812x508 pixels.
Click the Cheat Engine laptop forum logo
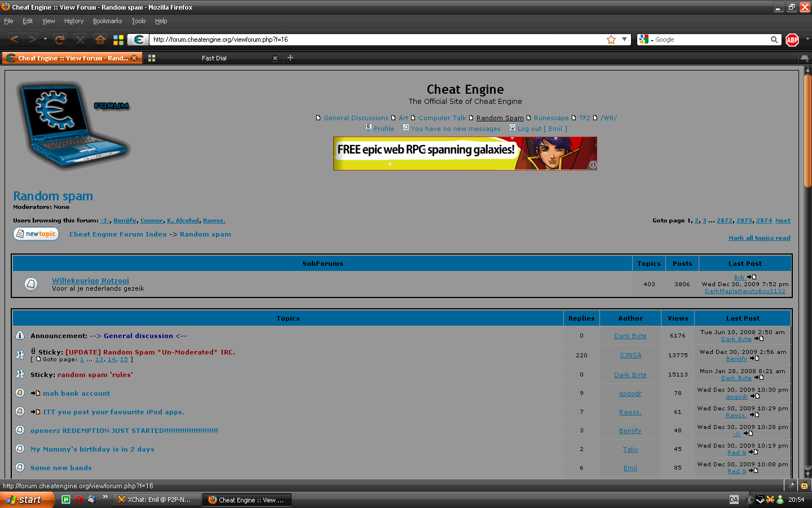click(73, 125)
